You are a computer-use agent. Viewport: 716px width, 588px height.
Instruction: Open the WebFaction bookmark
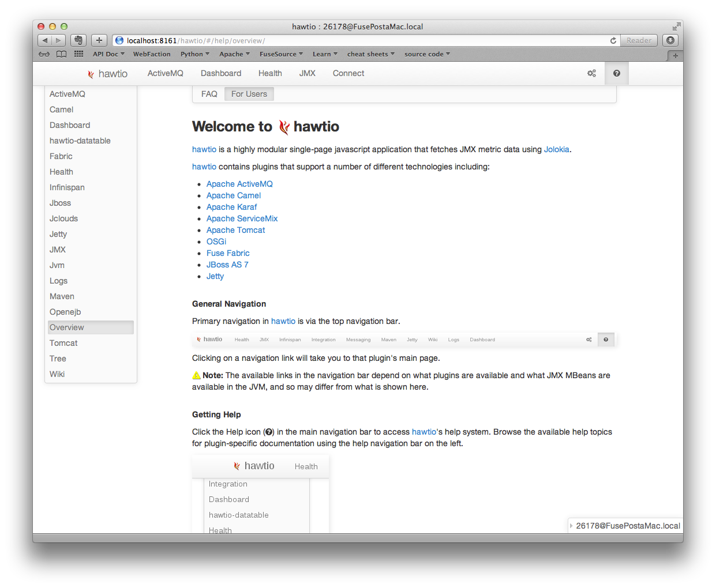tap(152, 54)
